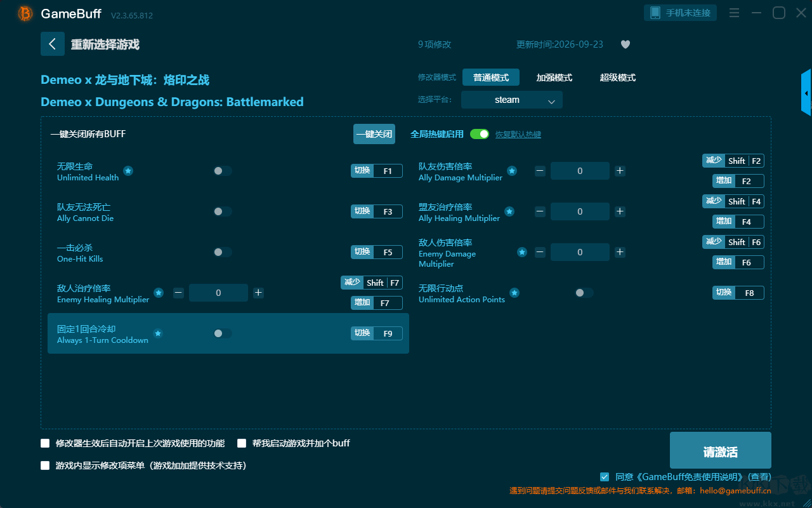Check show in-game trainer menu checkbox

pos(45,465)
